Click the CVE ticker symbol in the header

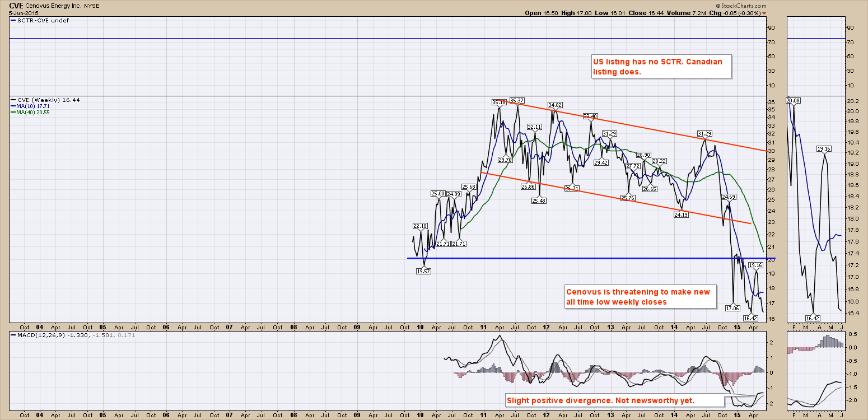click(16, 4)
